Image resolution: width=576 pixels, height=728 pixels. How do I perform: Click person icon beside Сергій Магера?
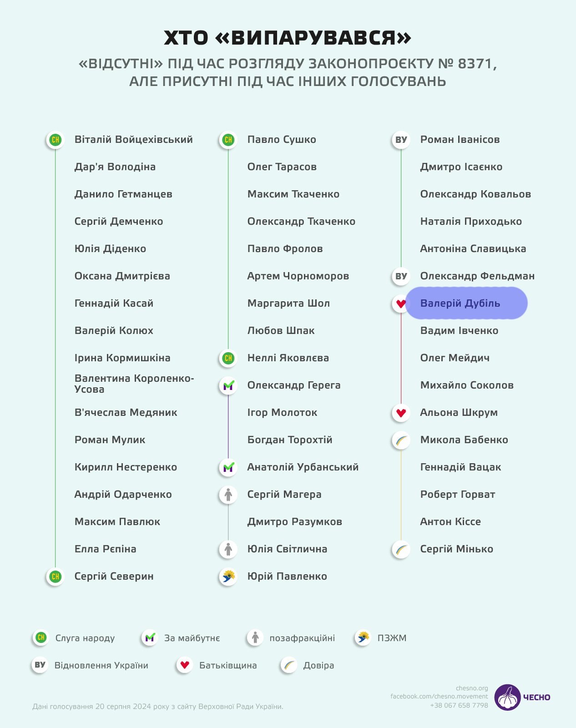tap(228, 495)
